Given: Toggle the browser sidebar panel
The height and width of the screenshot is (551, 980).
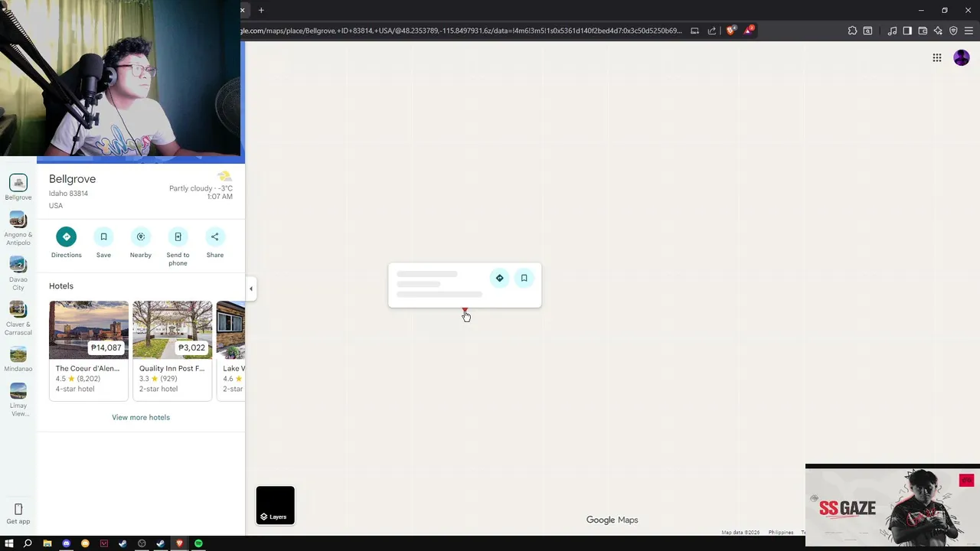Looking at the screenshot, I should coord(907,31).
